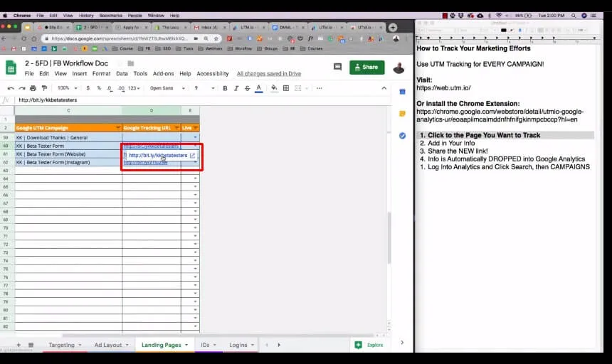
Task: Click the redo arrow in Sheets toolbar
Action: [x=22, y=88]
